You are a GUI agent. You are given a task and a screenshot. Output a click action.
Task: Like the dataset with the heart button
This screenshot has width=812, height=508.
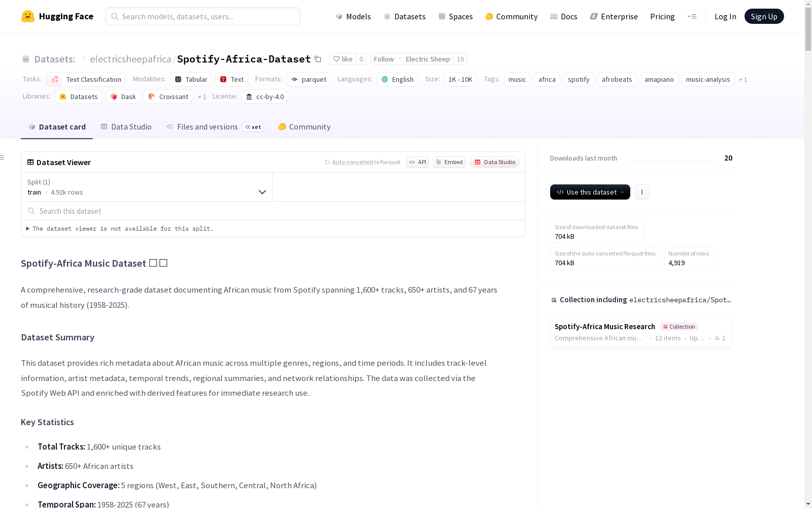343,59
